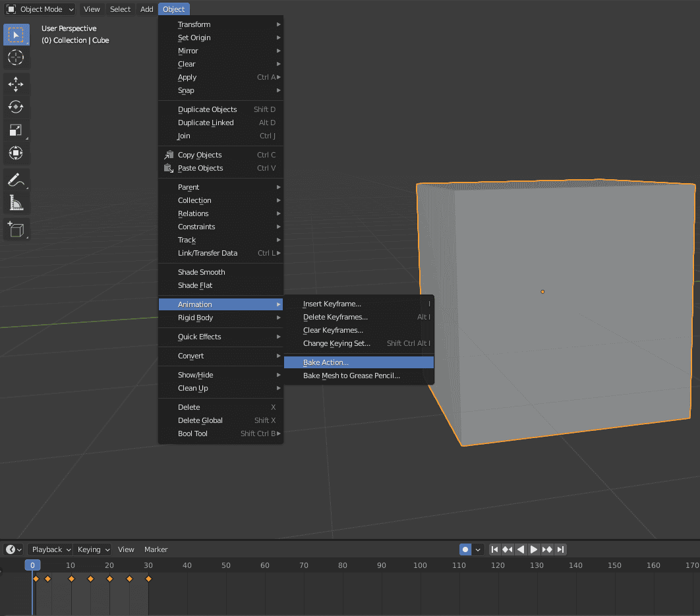Select the Box Select tool
This screenshot has height=616, width=700.
coord(16,34)
